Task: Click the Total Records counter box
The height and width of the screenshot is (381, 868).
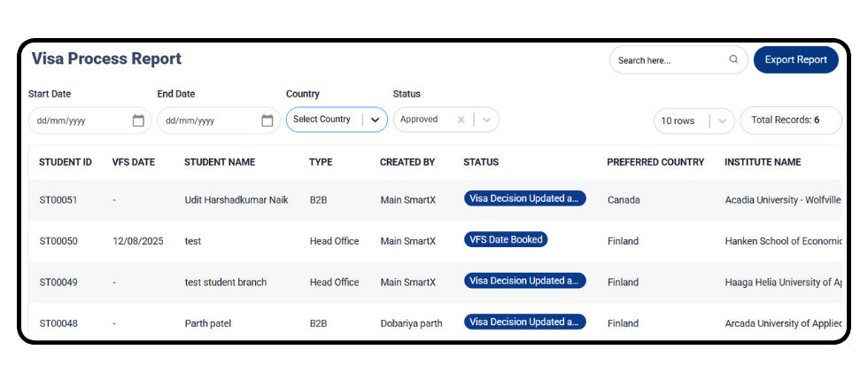Action: pos(791,121)
